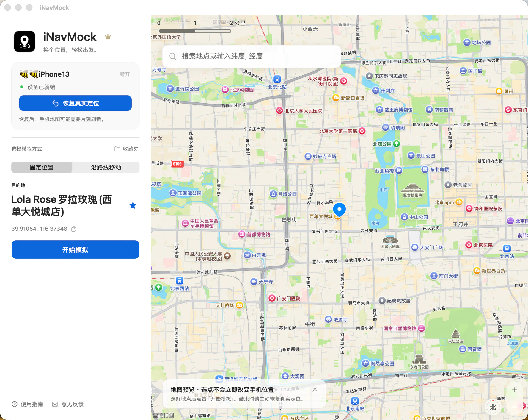
Task: Click 断开 to disconnect iPhone13
Action: [125, 74]
